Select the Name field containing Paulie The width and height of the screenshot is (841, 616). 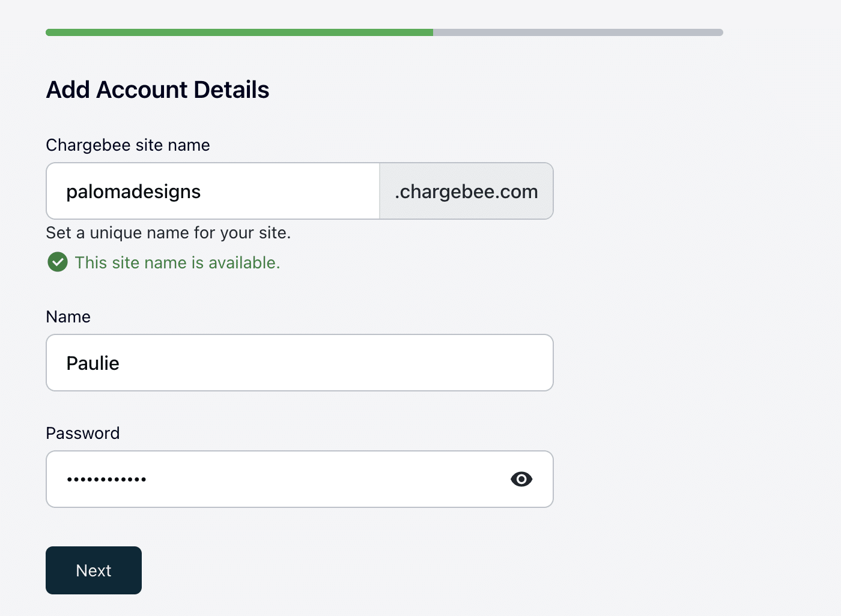tap(299, 363)
